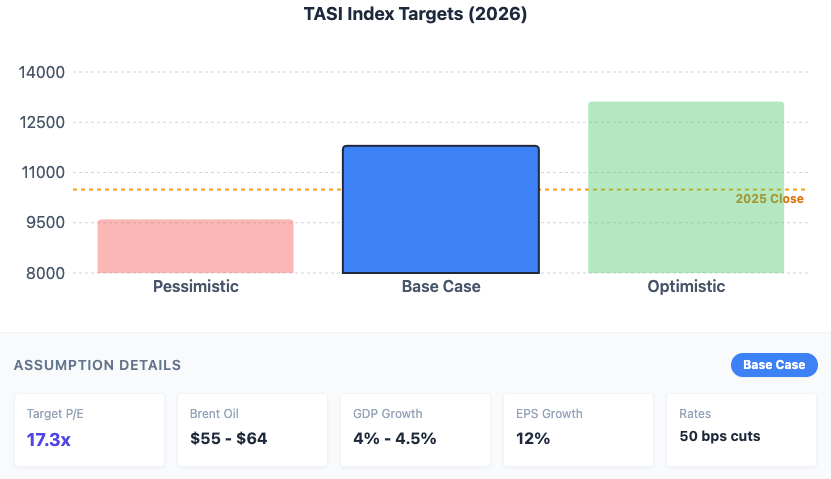Select the 12500 y-axis tick label
Image resolution: width=831 pixels, height=479 pixels.
pos(42,123)
